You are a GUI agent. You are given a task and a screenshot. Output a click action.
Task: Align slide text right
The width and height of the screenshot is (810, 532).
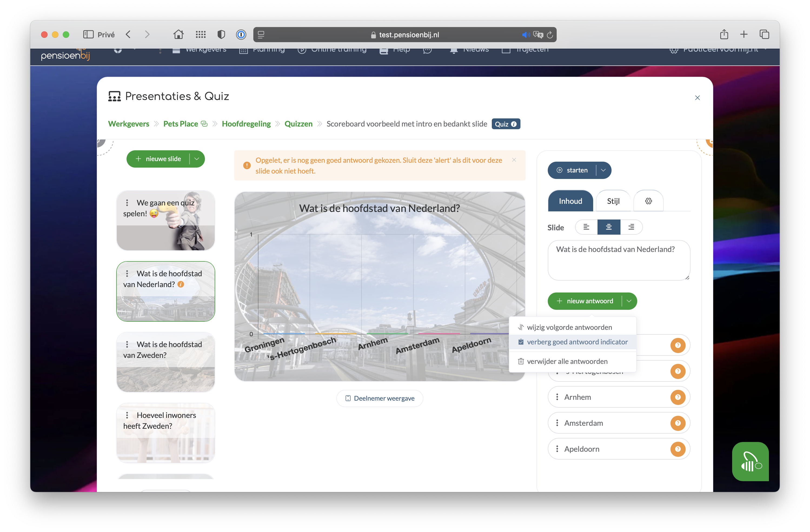pos(631,227)
